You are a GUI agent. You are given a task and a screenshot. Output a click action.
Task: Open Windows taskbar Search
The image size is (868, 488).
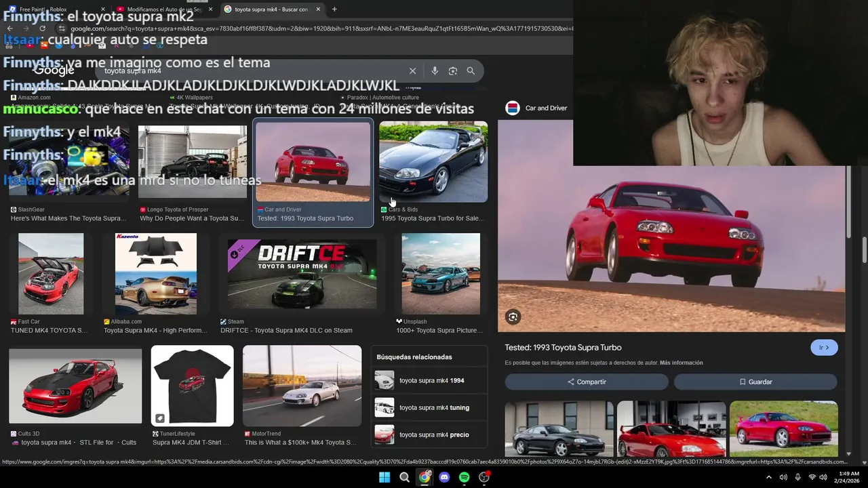coord(405,477)
